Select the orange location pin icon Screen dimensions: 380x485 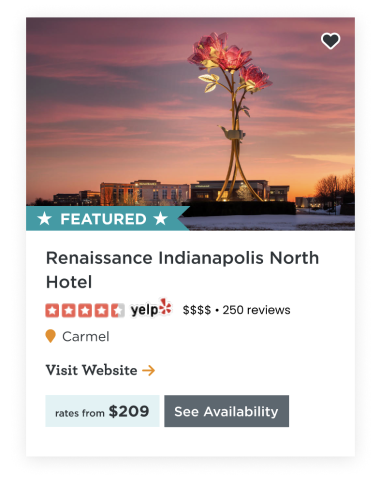coord(50,336)
